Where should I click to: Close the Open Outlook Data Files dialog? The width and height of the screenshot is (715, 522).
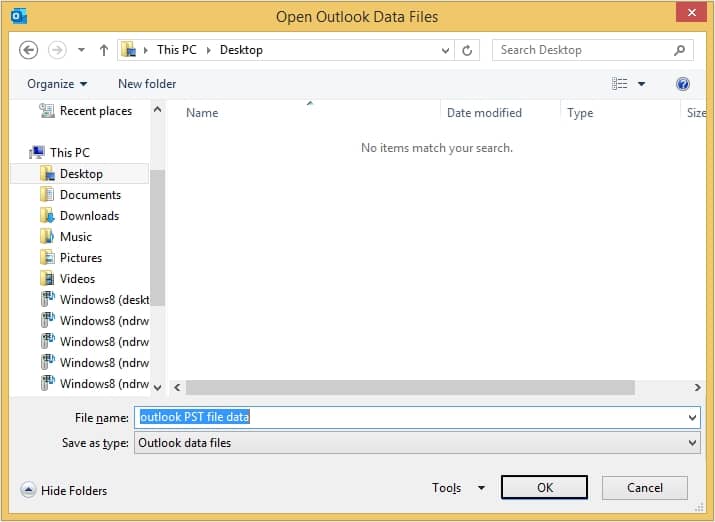(691, 13)
